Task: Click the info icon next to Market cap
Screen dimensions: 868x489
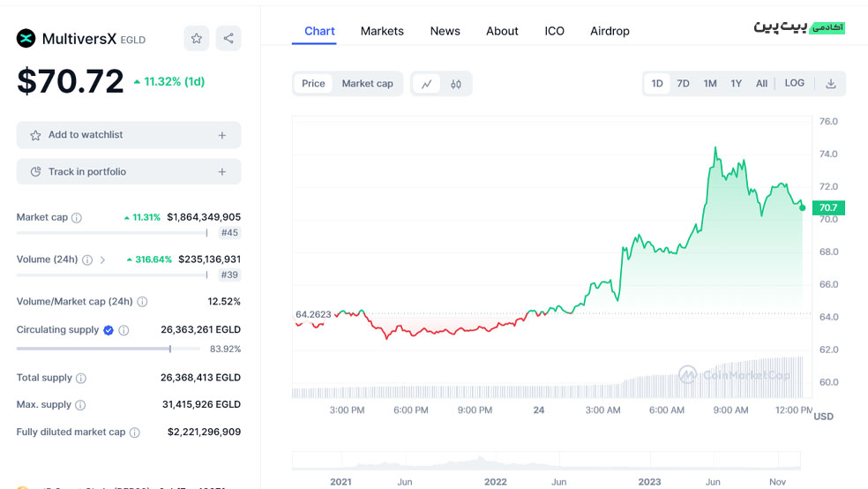Action: click(x=77, y=218)
